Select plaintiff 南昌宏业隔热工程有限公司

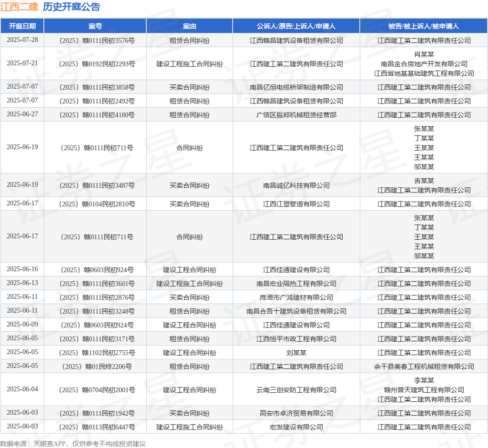coord(296,284)
